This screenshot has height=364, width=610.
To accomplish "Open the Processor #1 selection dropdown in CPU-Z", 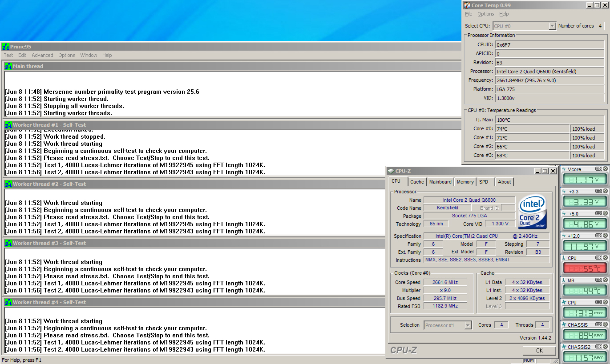I will click(x=468, y=325).
